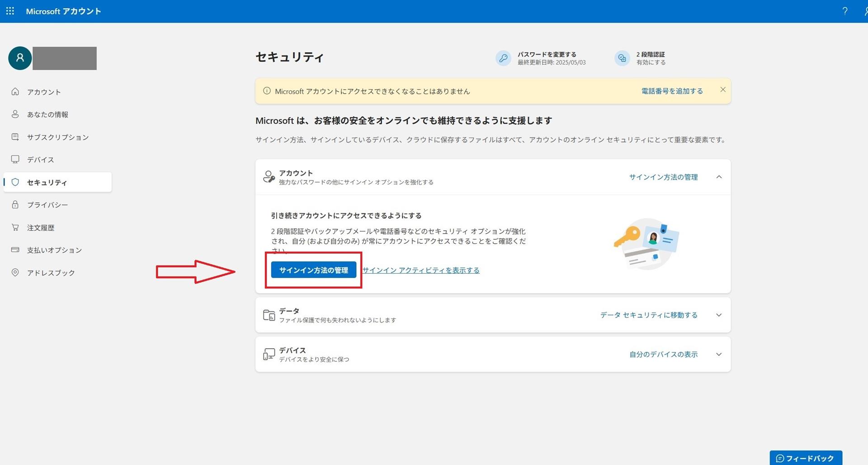Collapse the アカウント section chevron
Screen dimensions: 868x465
[x=719, y=177]
